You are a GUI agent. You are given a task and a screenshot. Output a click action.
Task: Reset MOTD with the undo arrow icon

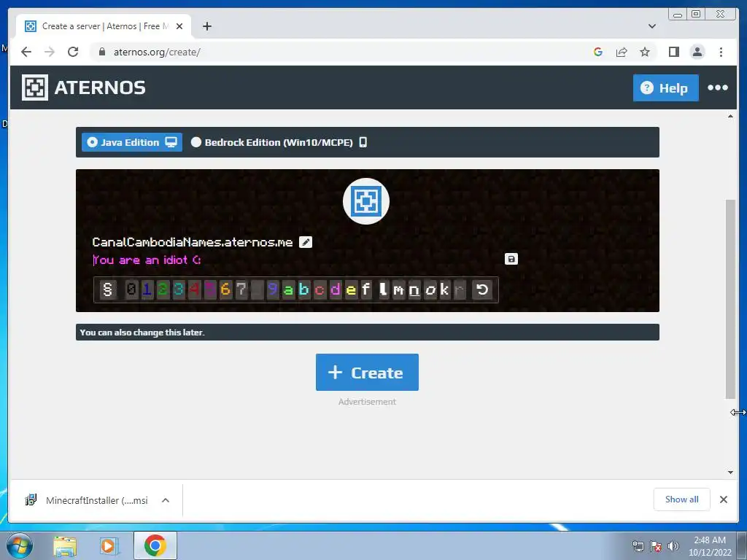pyautogui.click(x=482, y=289)
